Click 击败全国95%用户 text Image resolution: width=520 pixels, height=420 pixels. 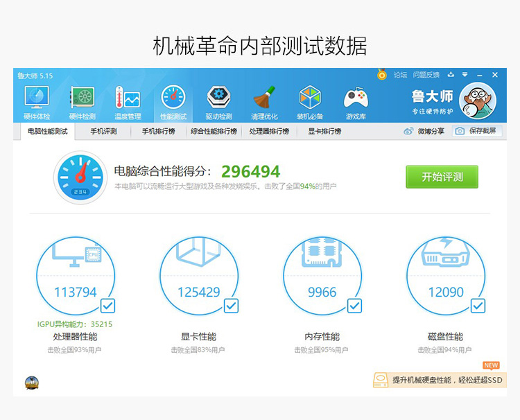(x=321, y=350)
